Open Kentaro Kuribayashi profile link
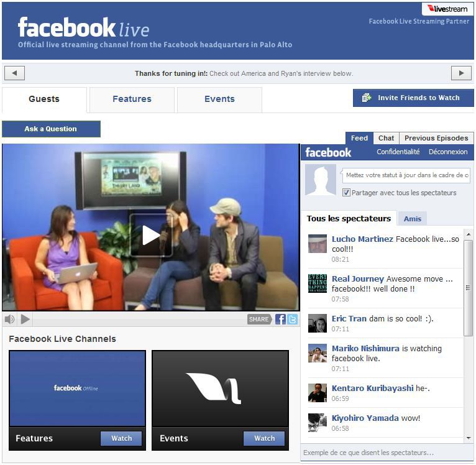The image size is (476, 465). tap(372, 388)
